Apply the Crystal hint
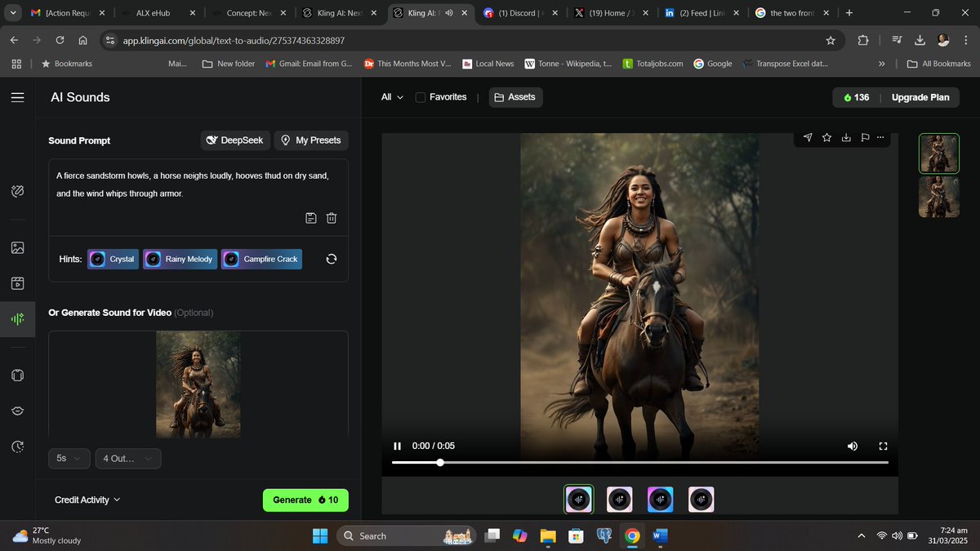 coord(114,259)
